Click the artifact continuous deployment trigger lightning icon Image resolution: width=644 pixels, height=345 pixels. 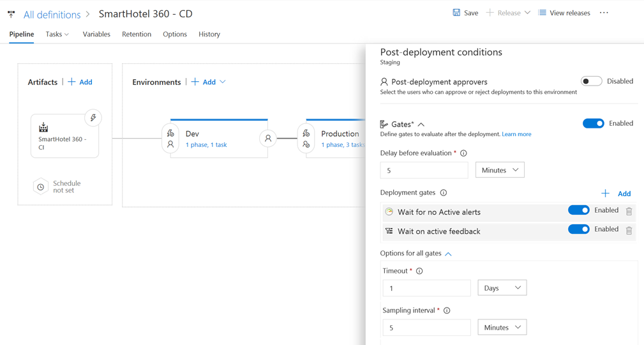pyautogui.click(x=93, y=118)
